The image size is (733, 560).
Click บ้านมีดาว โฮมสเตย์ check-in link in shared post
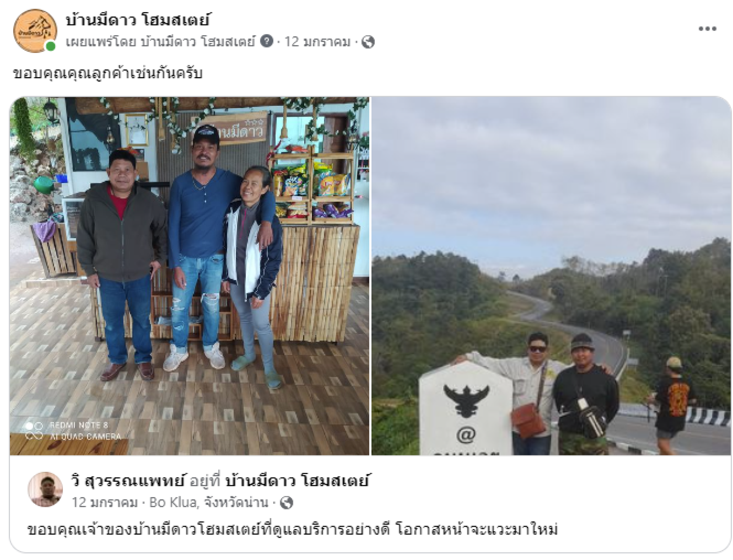[297, 481]
